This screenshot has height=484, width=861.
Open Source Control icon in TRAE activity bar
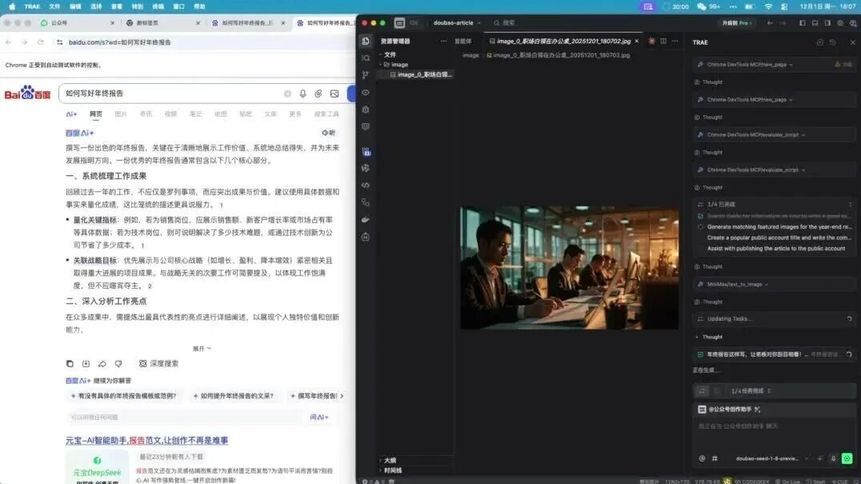click(366, 75)
